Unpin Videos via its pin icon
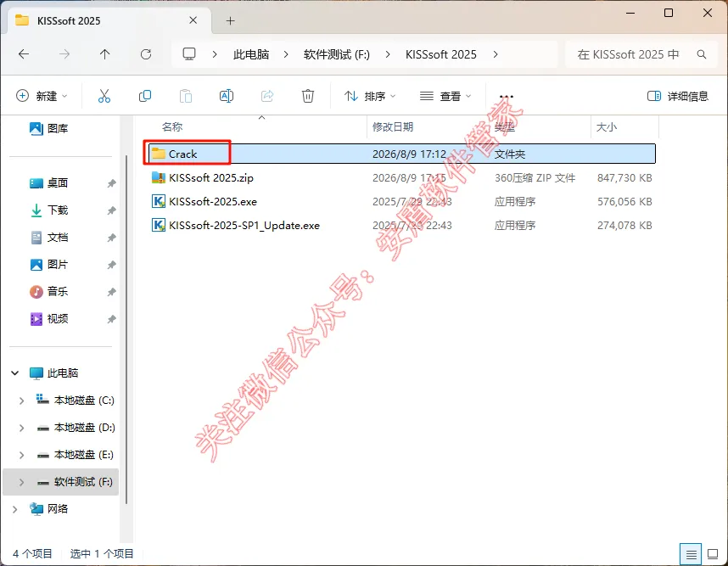 111,319
